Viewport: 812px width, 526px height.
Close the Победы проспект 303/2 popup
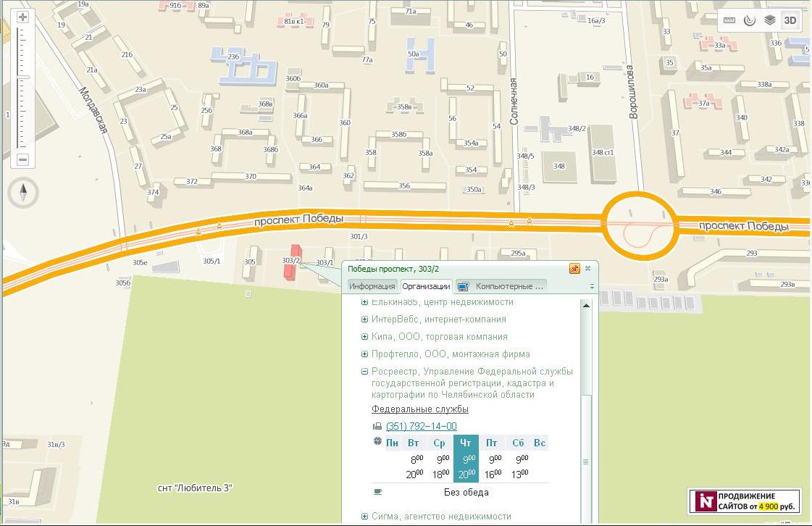pyautogui.click(x=588, y=268)
